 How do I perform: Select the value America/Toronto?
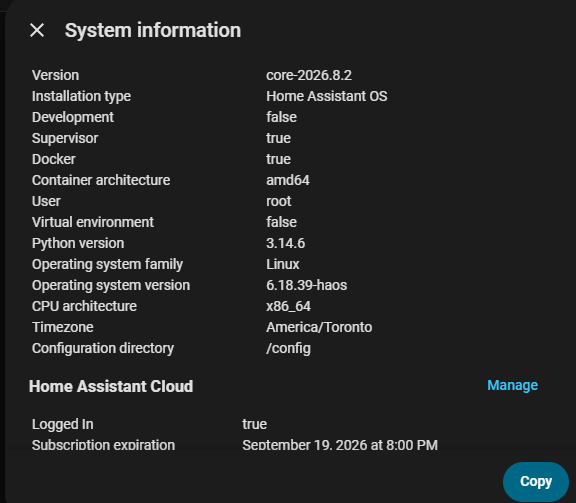(319, 327)
